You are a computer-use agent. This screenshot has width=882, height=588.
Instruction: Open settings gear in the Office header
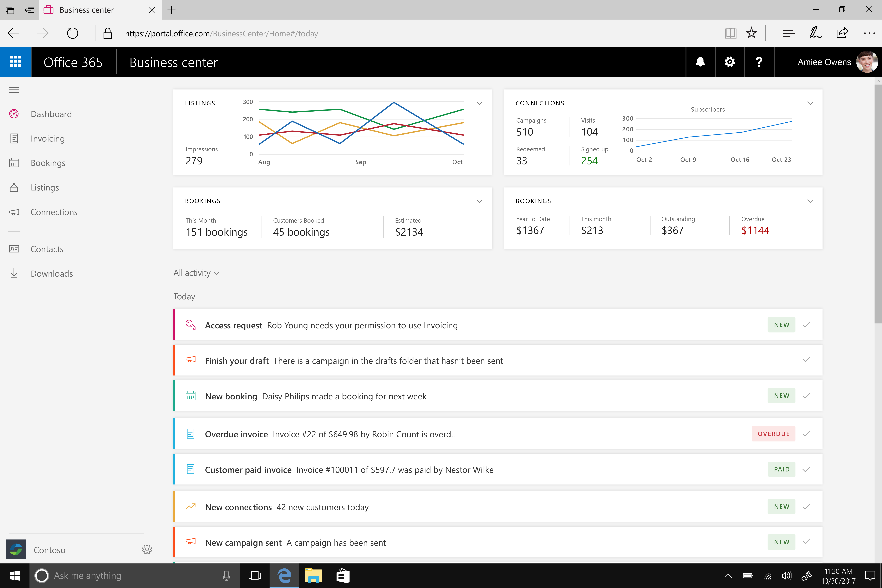pyautogui.click(x=729, y=62)
